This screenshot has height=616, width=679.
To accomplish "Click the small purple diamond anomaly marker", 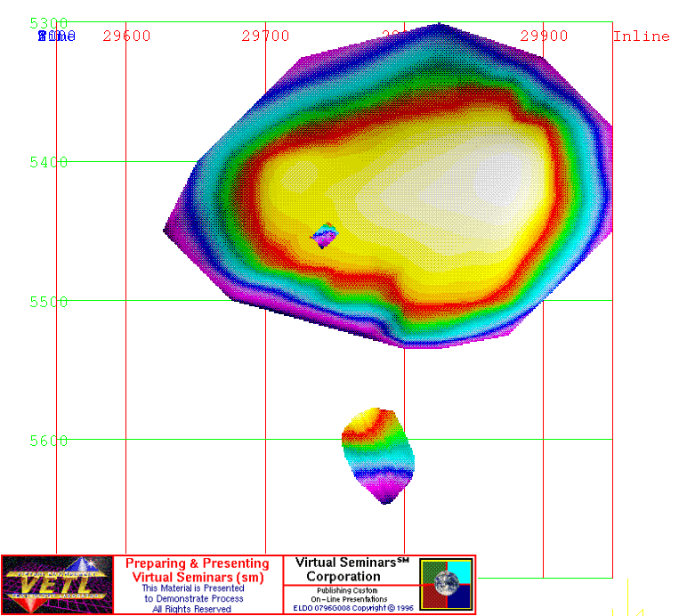I will point(324,235).
